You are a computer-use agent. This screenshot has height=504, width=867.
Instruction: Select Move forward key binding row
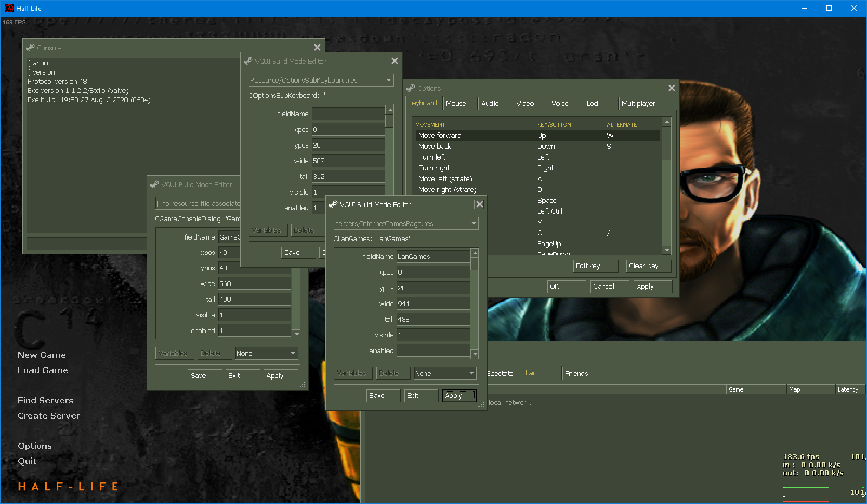point(538,135)
